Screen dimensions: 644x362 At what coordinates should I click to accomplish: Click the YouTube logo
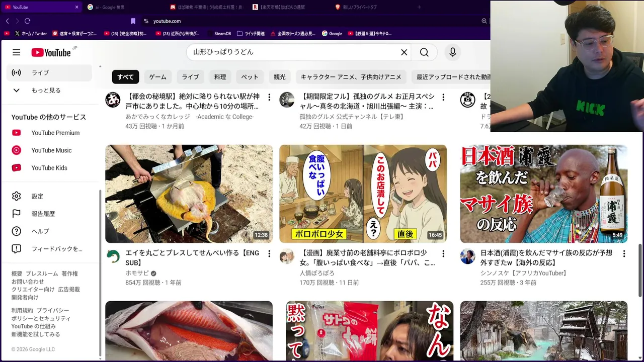coord(51,52)
